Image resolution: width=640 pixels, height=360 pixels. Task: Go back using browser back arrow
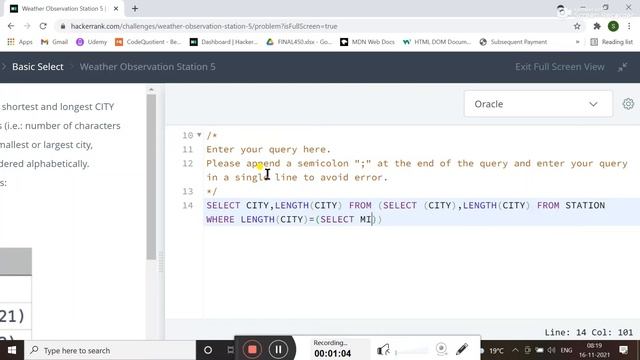click(x=11, y=26)
